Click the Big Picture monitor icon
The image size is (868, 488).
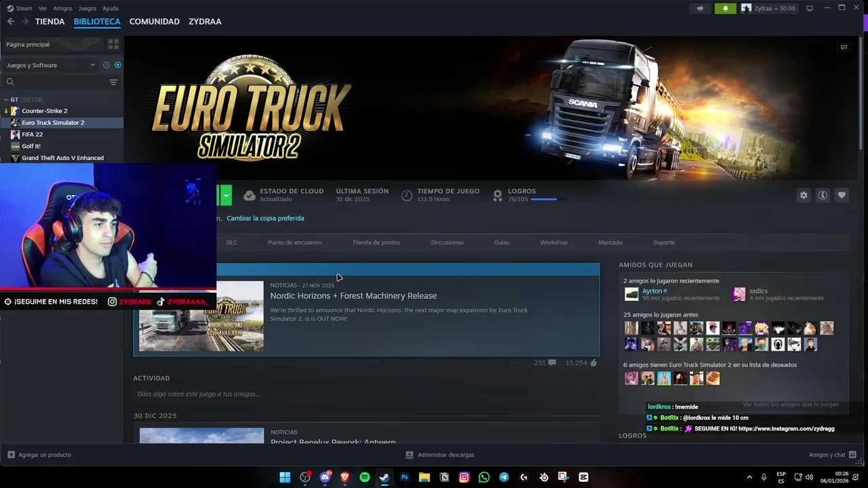tap(809, 8)
